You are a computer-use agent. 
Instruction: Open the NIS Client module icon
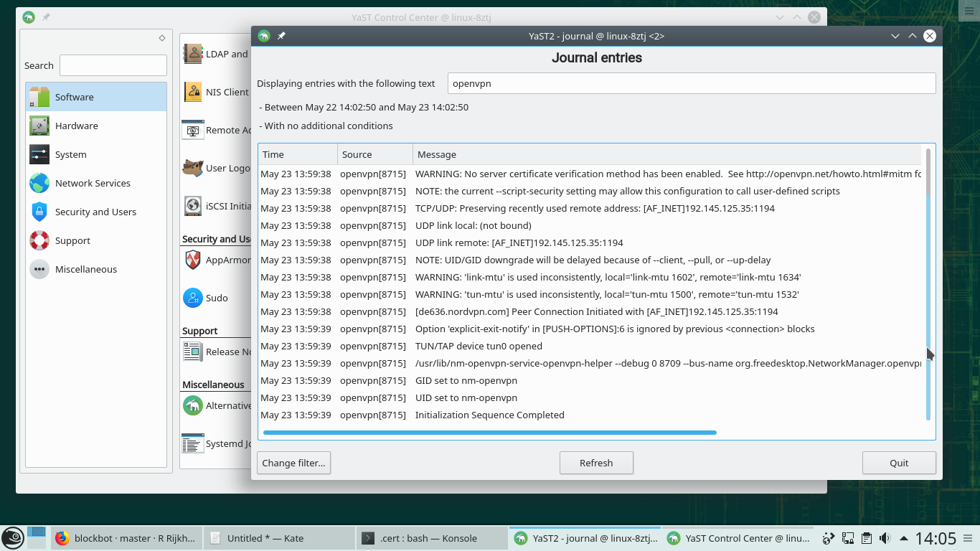pos(193,92)
